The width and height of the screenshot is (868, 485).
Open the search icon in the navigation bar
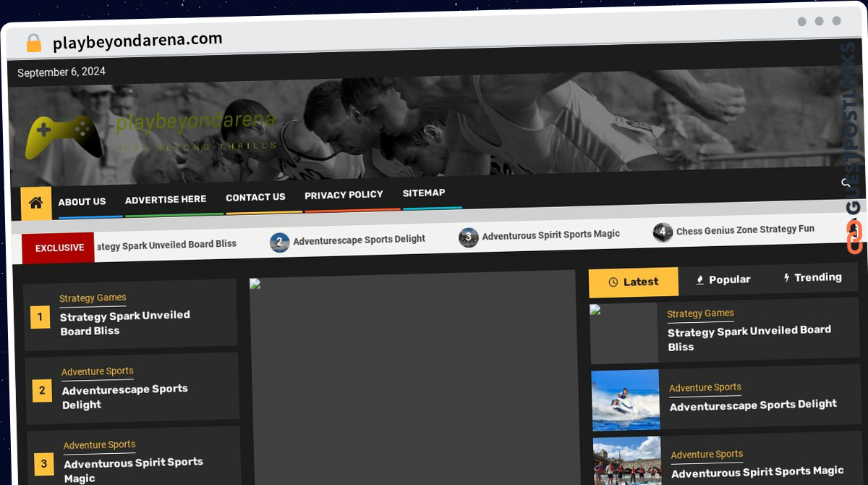(846, 182)
